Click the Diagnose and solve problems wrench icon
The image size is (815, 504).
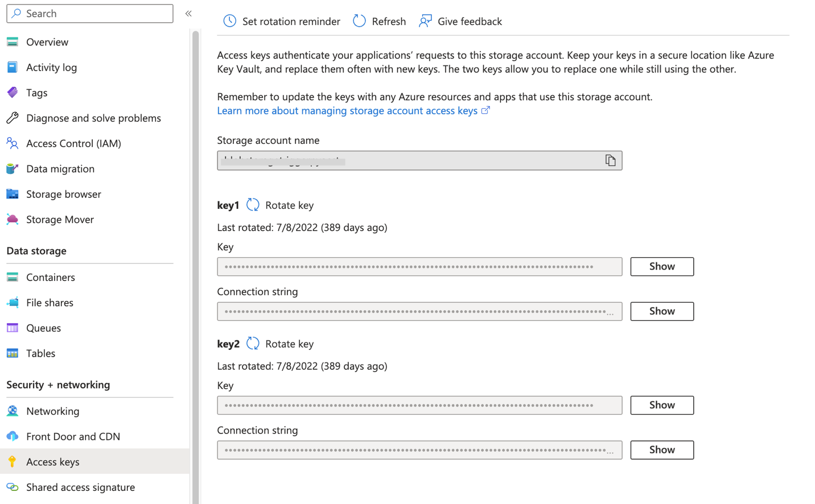[12, 118]
